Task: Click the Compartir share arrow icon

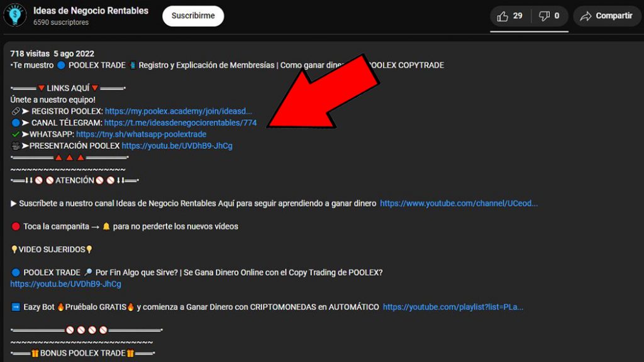Action: [586, 16]
